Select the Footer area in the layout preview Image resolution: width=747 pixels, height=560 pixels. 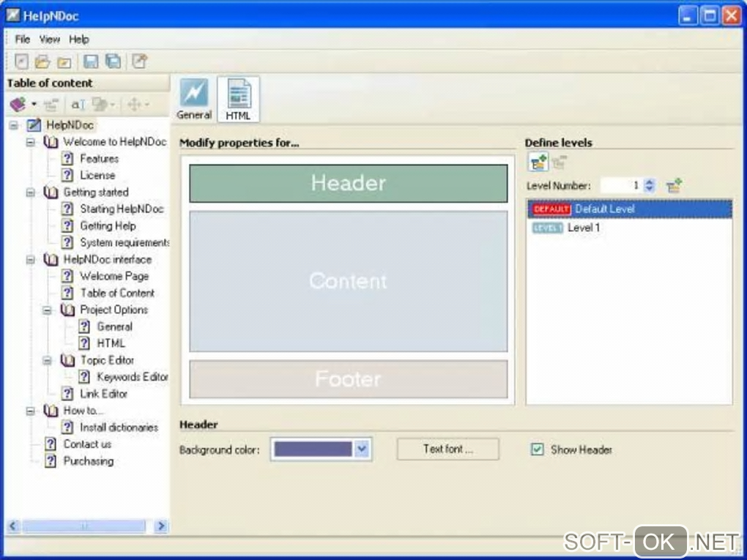point(349,379)
